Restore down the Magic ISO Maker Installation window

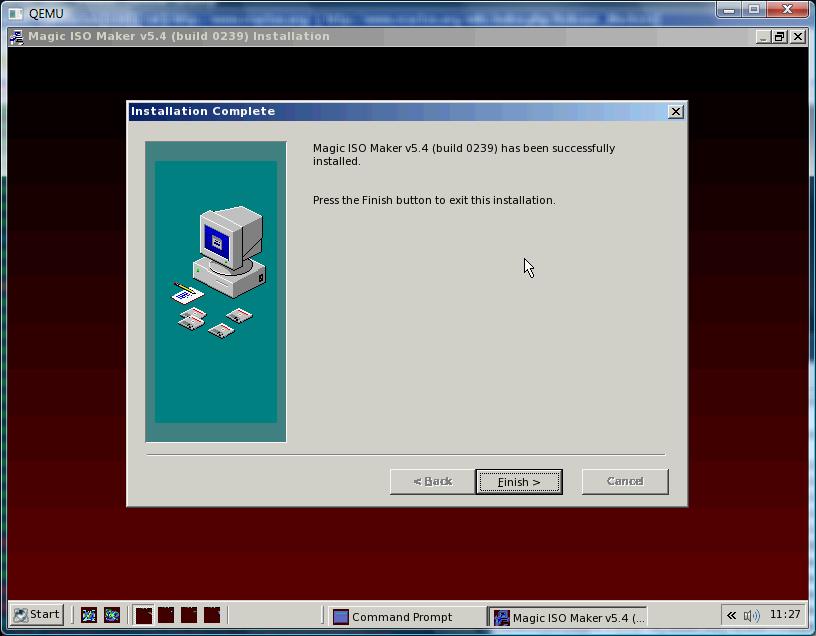tap(780, 37)
